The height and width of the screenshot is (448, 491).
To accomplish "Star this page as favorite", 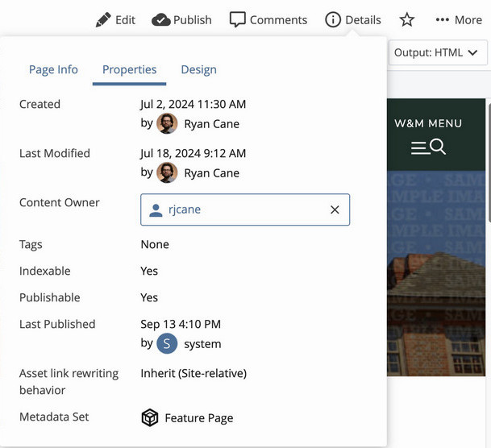I will [407, 19].
